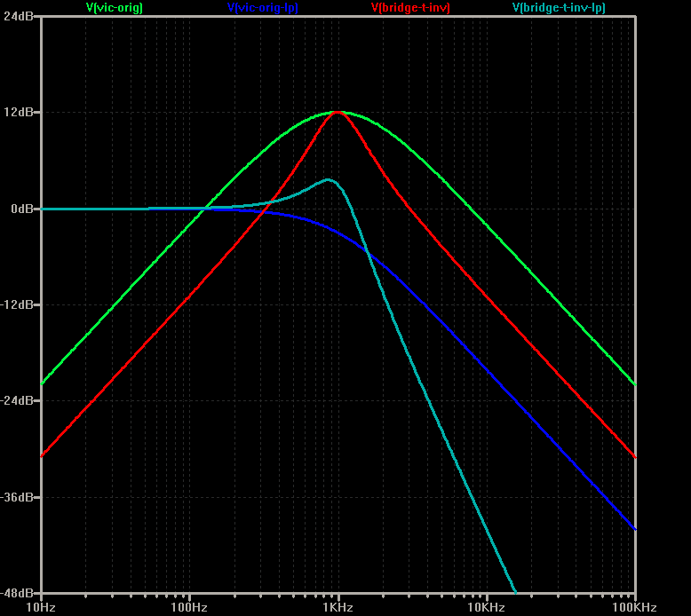Viewport: 691px width, 616px height.
Task: Click the 1KHz frequency axis label
Action: point(338,608)
